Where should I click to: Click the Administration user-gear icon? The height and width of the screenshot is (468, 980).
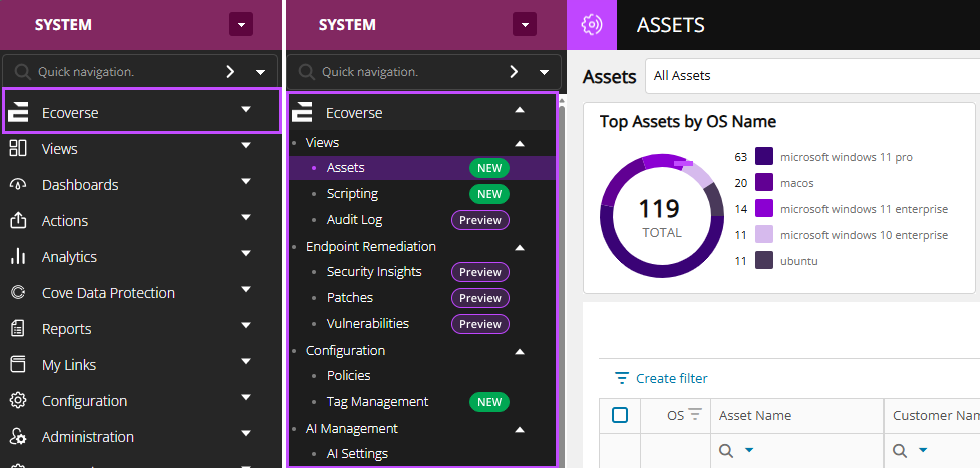point(18,436)
